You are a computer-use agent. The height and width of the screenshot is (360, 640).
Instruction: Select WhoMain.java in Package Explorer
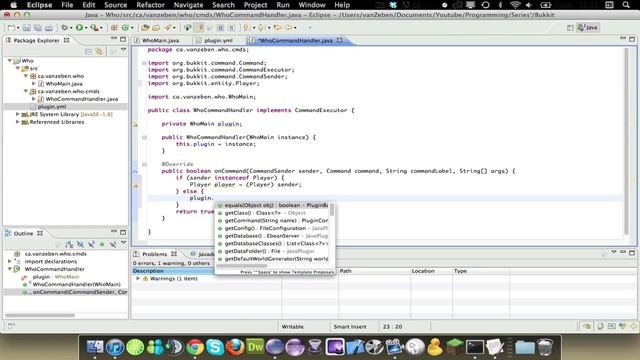pos(64,84)
